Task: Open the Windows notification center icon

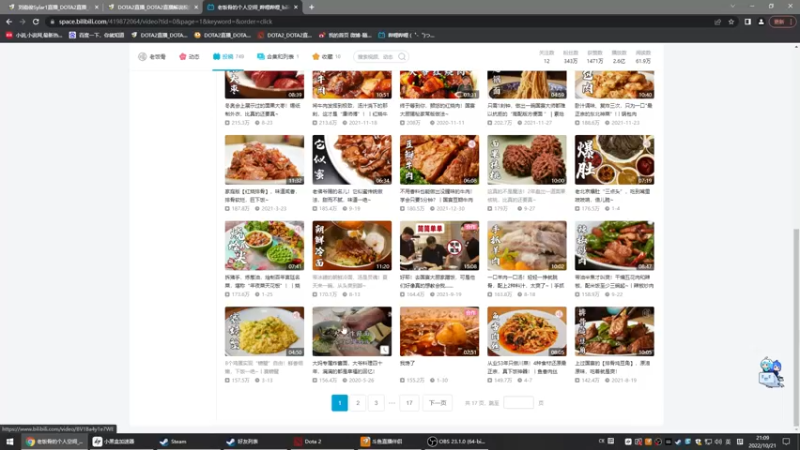Action: [x=786, y=441]
